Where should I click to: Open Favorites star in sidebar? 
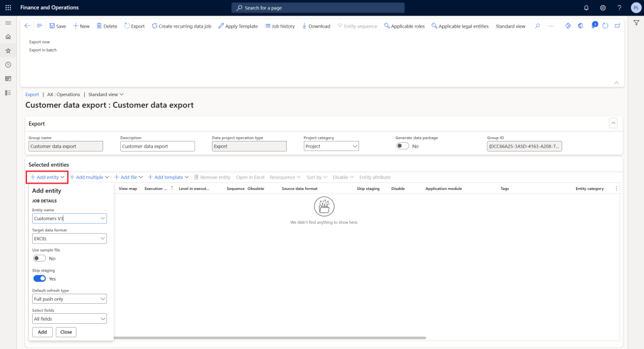click(x=8, y=51)
